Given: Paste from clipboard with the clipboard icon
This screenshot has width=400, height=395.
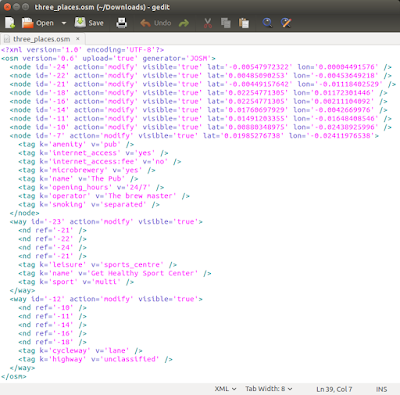Looking at the screenshot, I should (244, 23).
